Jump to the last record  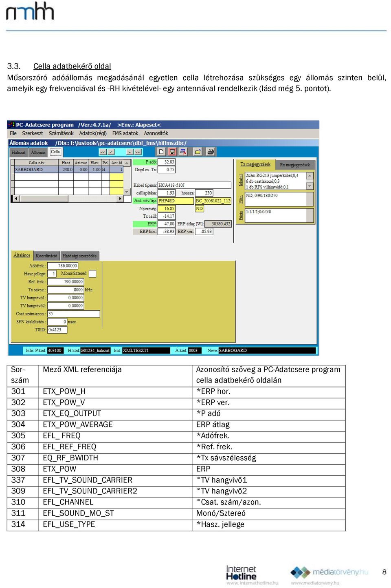(x=138, y=152)
